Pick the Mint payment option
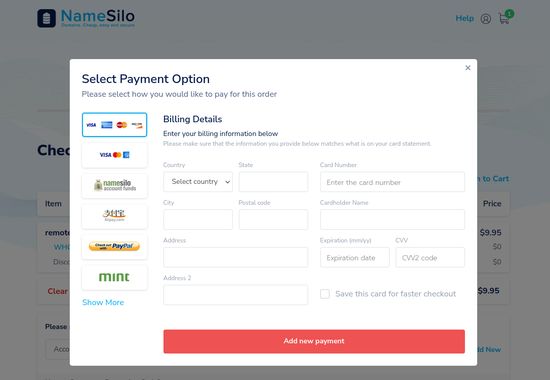Image resolution: width=550 pixels, height=380 pixels. coord(114,277)
